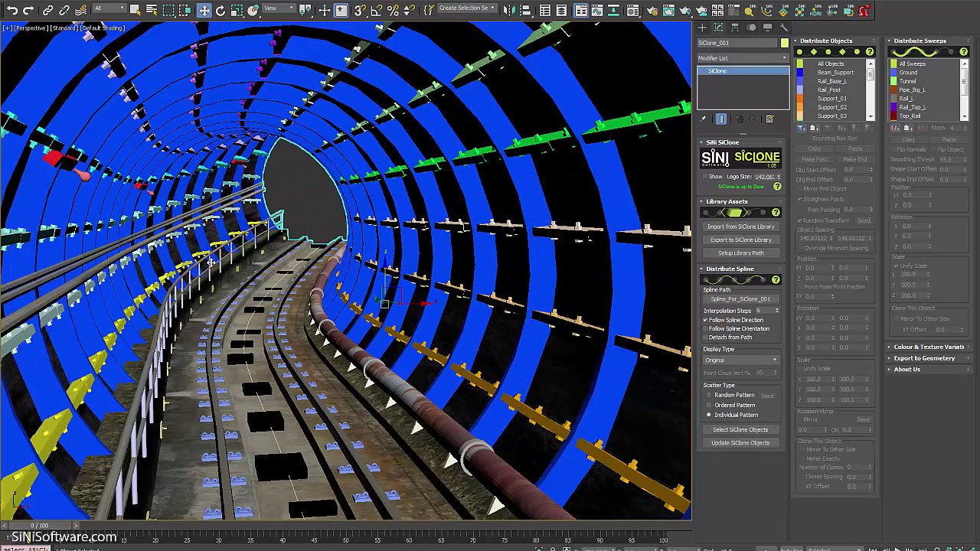Toggle Follow Spline Orientation checkbox
The width and height of the screenshot is (980, 551).
click(706, 328)
